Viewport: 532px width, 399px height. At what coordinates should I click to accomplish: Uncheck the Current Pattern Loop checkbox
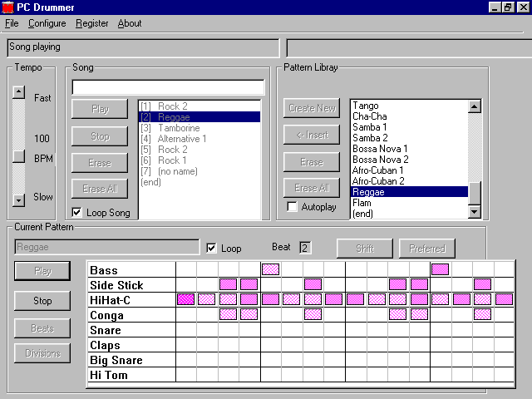[211, 249]
